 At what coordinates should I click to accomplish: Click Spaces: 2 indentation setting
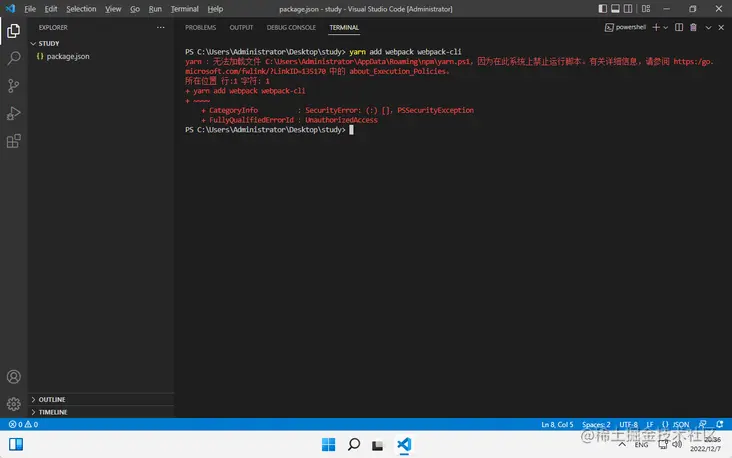[x=596, y=424]
